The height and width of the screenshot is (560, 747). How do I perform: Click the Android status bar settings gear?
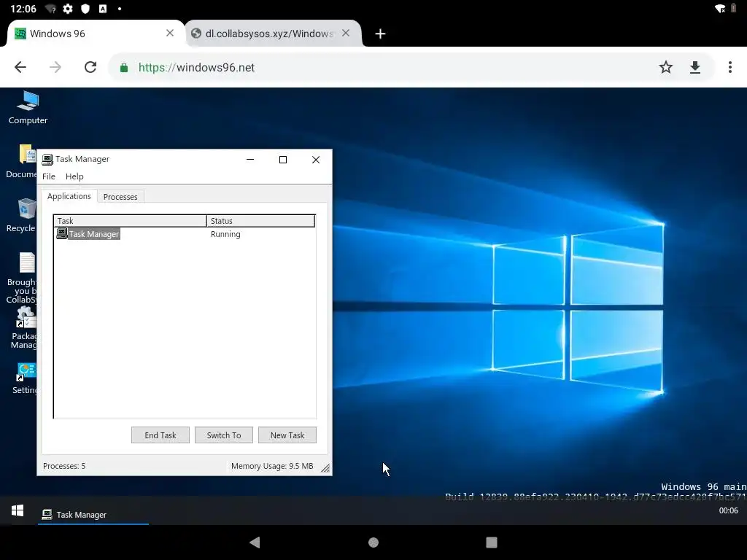point(68,9)
